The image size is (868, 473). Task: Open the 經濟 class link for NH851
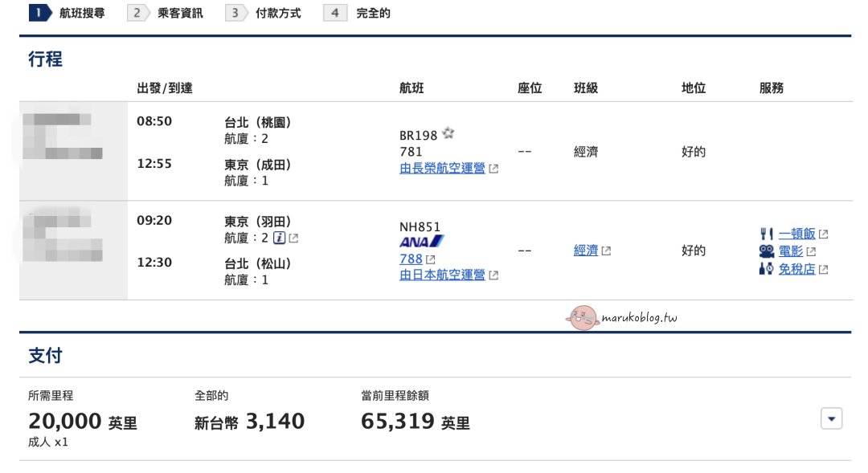tap(586, 251)
